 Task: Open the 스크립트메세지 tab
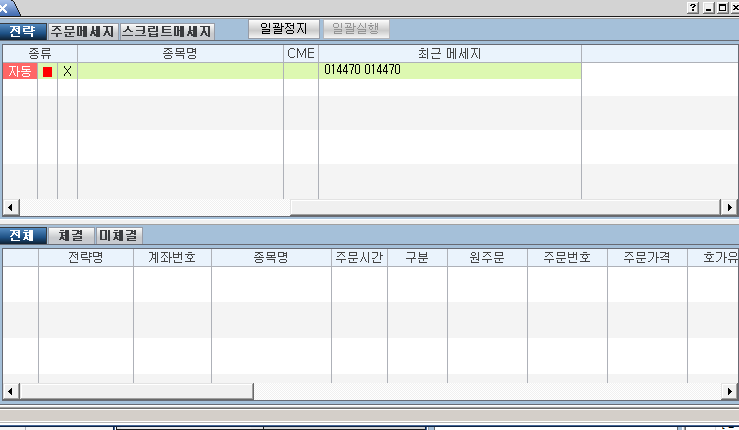pos(166,31)
